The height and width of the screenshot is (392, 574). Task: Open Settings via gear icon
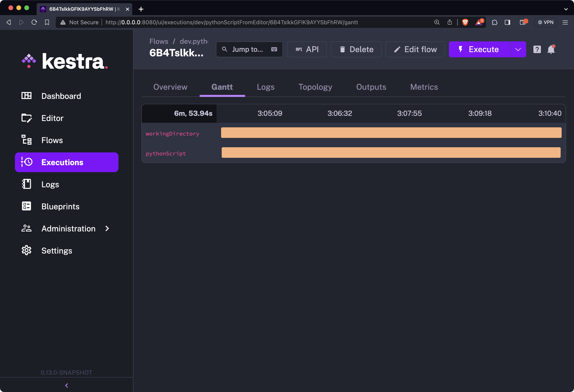click(x=26, y=250)
